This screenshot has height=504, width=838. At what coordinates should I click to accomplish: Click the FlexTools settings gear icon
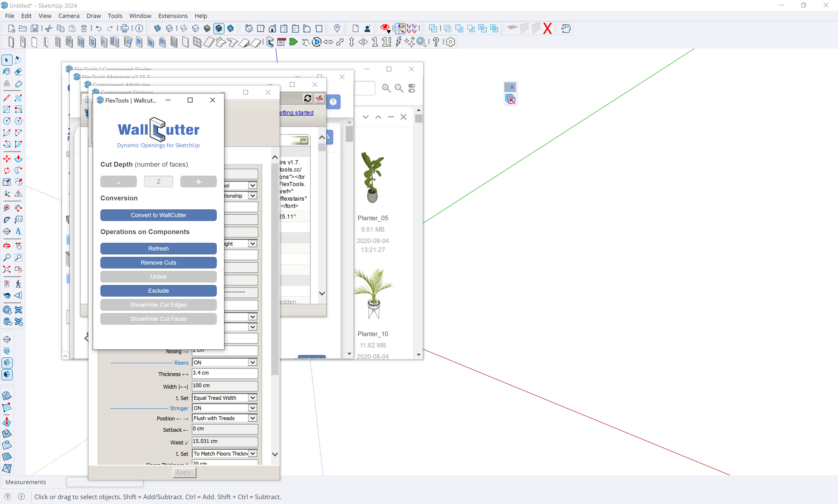point(451,42)
